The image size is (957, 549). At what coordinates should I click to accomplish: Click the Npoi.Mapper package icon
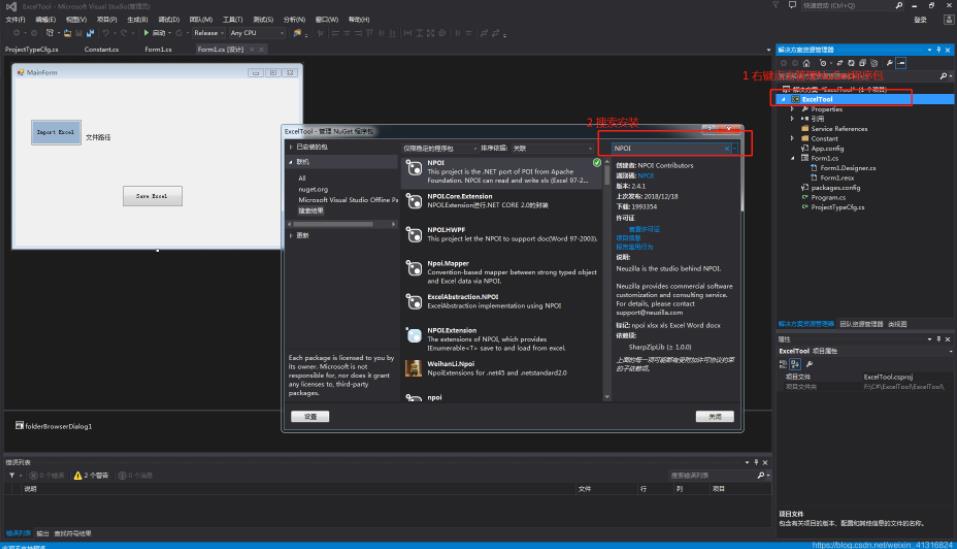click(x=414, y=268)
